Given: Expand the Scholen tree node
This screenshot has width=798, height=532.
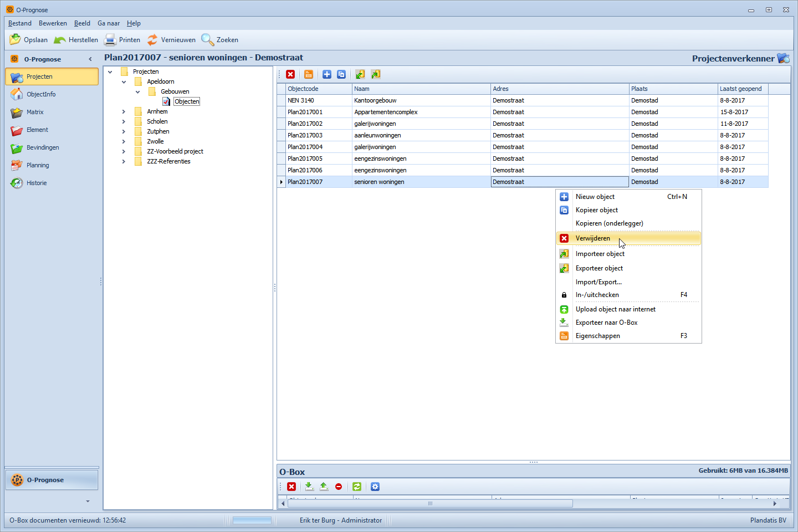Looking at the screenshot, I should click(124, 121).
